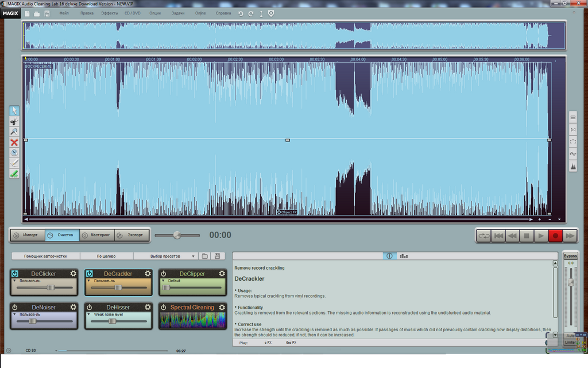Toggle loop playback mode
The image size is (588, 368).
483,236
